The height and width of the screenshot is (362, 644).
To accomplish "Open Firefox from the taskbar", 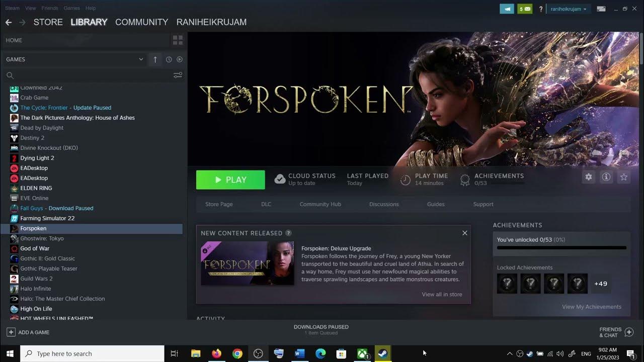I will coord(216,353).
